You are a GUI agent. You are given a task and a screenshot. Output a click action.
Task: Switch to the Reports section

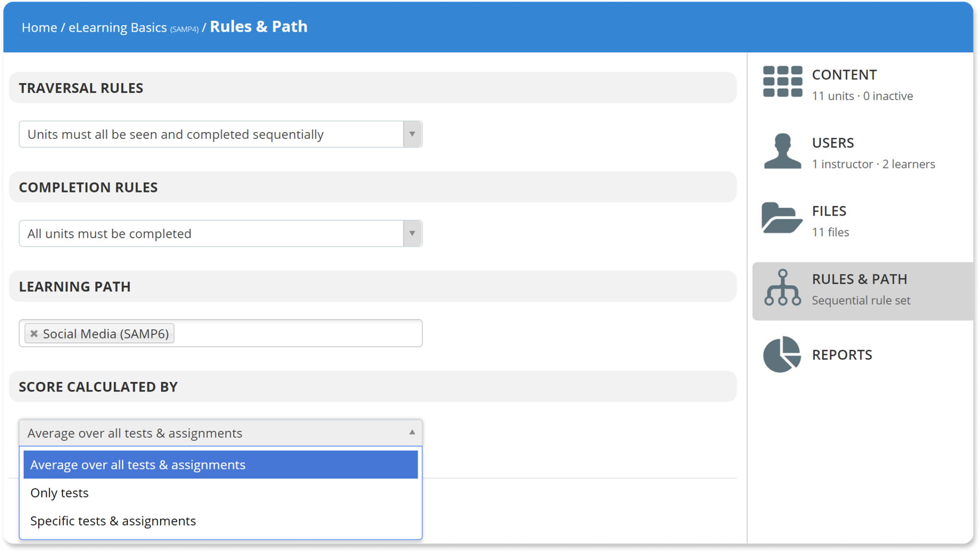click(x=842, y=355)
